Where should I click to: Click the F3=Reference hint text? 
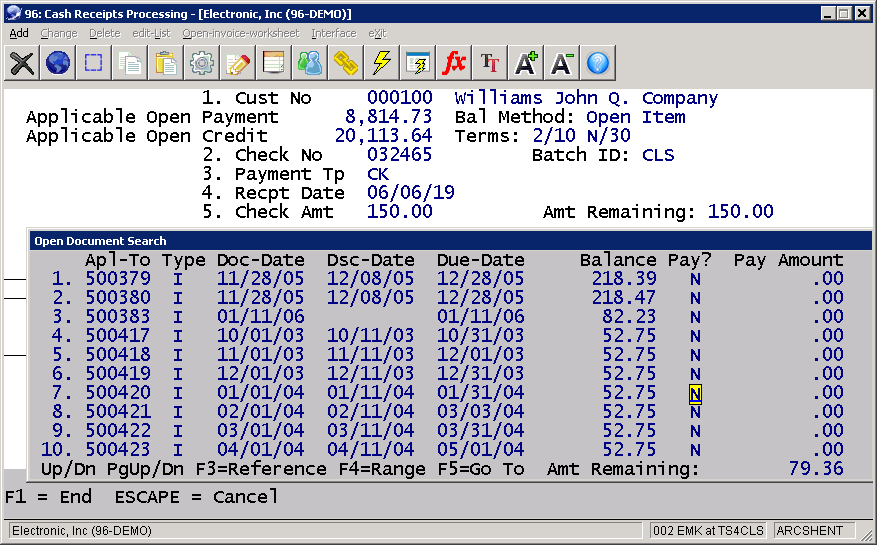coord(261,469)
